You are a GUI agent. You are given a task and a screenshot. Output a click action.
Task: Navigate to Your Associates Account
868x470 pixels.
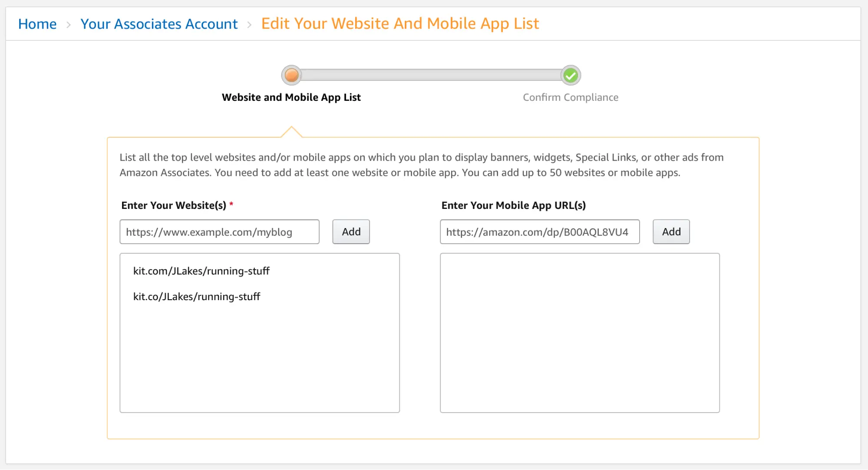tap(159, 24)
